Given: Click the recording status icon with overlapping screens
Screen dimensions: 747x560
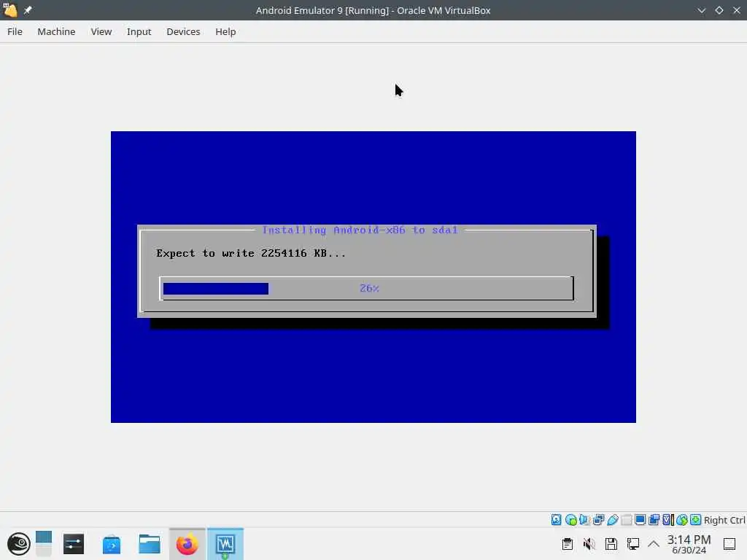Looking at the screenshot, I should (x=654, y=519).
